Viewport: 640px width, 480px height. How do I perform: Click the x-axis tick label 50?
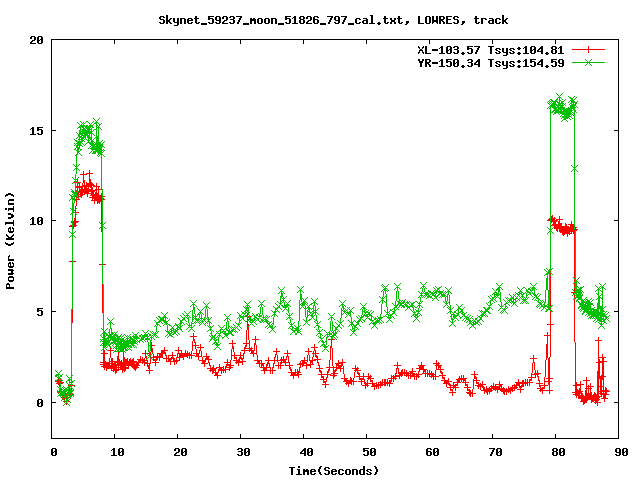click(369, 452)
